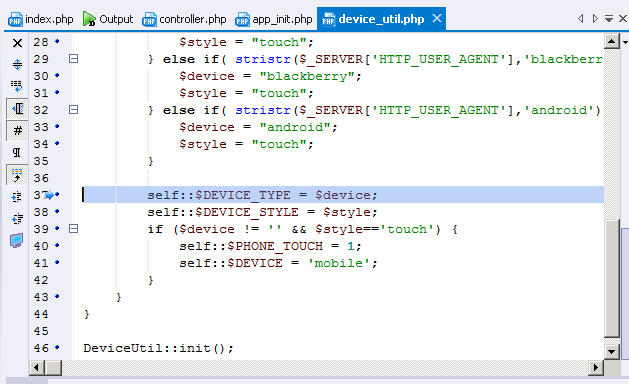The image size is (629, 384).
Task: Click the outdent selection icon
Action: click(x=17, y=218)
